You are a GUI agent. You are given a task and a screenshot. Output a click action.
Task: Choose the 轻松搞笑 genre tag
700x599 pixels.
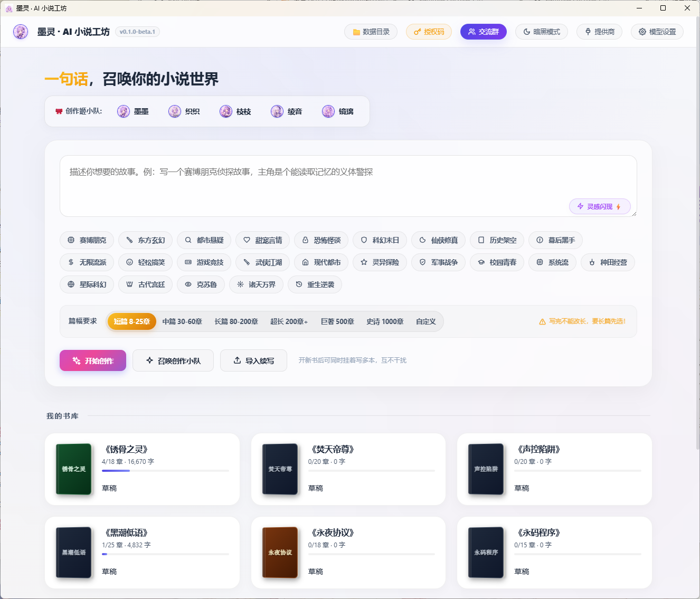pos(145,262)
